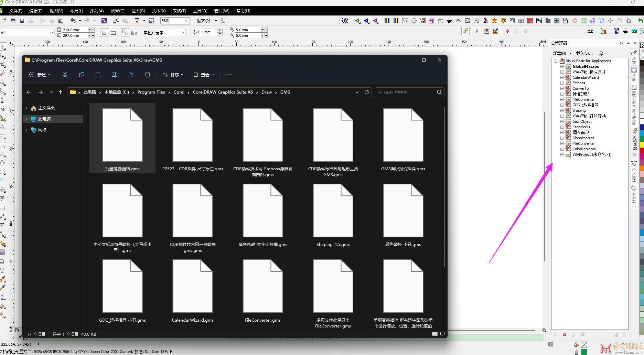This screenshot has height=355, width=644.
Task: Open the 编辑(E) menu
Action: (36, 11)
